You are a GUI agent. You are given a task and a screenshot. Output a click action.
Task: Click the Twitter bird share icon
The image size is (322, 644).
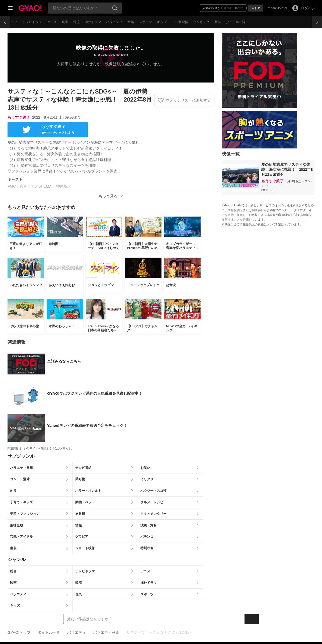[26, 130]
